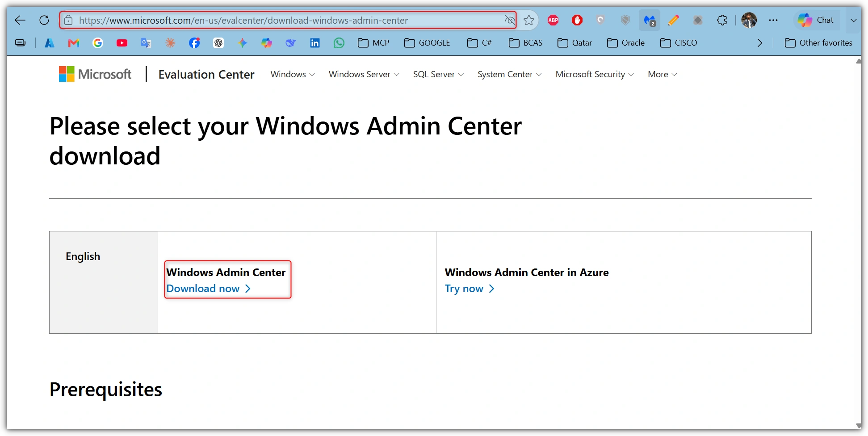Open the LinkedIn favorite

click(x=315, y=43)
